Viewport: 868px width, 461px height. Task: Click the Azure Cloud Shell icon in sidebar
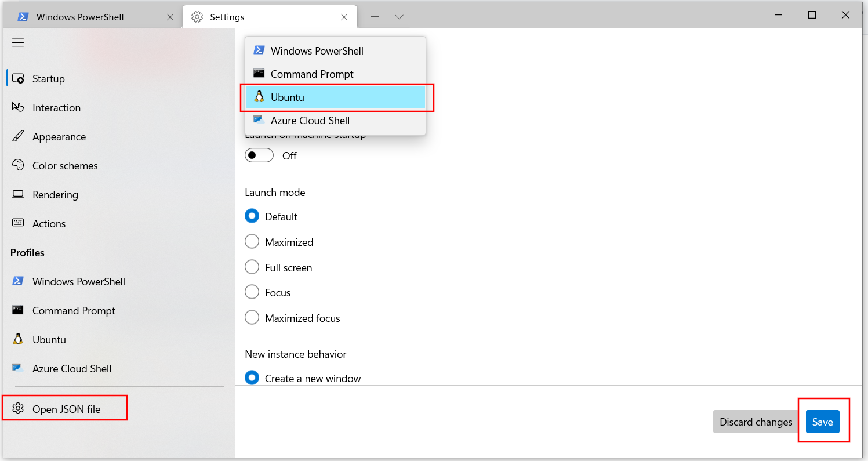(x=18, y=368)
